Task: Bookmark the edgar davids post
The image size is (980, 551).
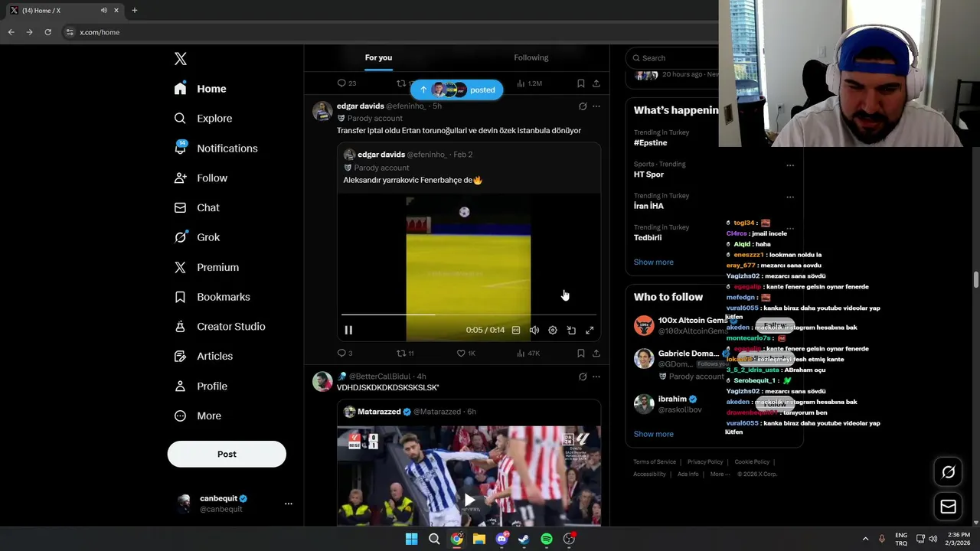Action: pos(581,353)
